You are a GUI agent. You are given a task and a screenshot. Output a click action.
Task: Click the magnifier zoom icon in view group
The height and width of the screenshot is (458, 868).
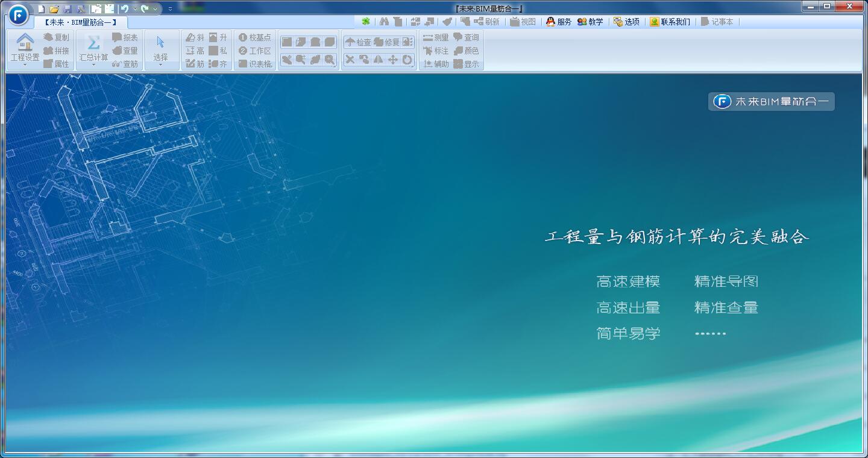[x=330, y=59]
